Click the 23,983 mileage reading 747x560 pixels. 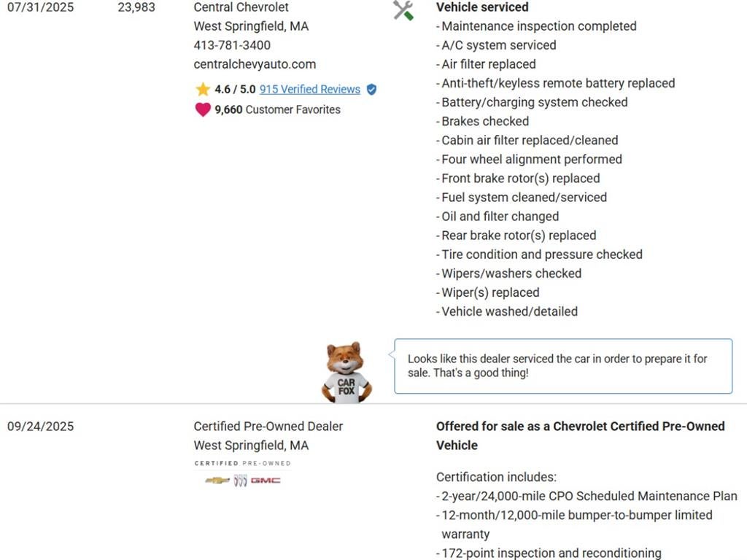(136, 7)
